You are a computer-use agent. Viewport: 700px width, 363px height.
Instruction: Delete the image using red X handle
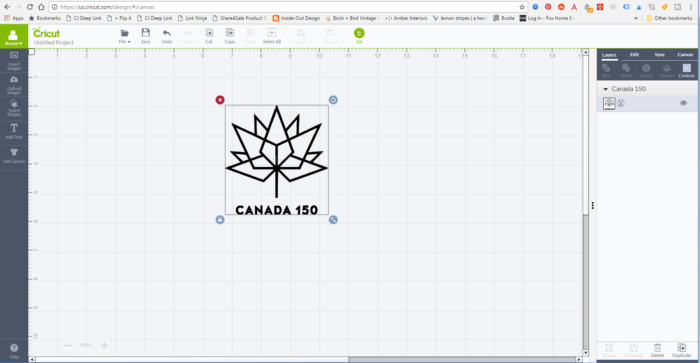click(x=220, y=100)
